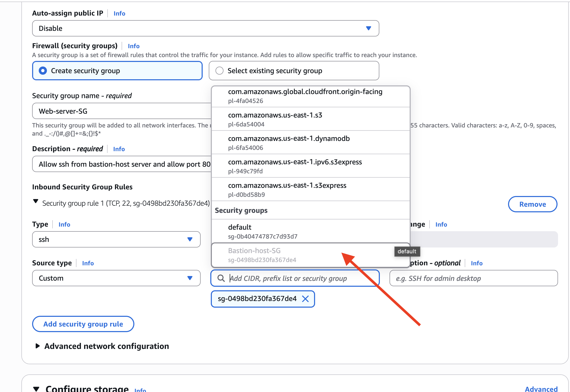
Task: Click the security group Description input field
Action: tap(122, 164)
